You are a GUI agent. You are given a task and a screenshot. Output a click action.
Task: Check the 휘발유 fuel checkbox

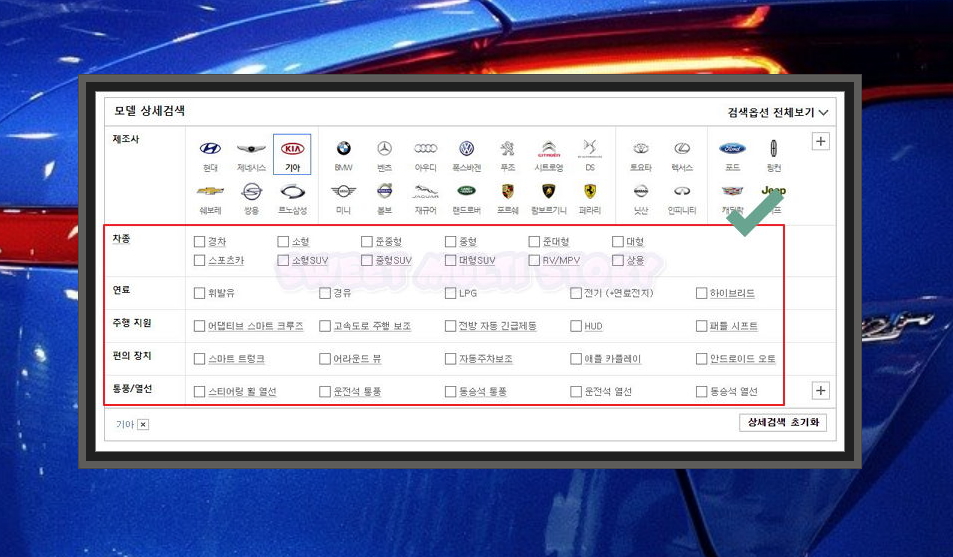click(x=199, y=293)
